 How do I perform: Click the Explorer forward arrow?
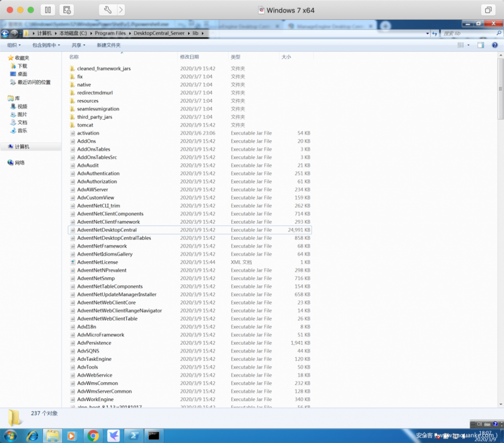(14, 33)
